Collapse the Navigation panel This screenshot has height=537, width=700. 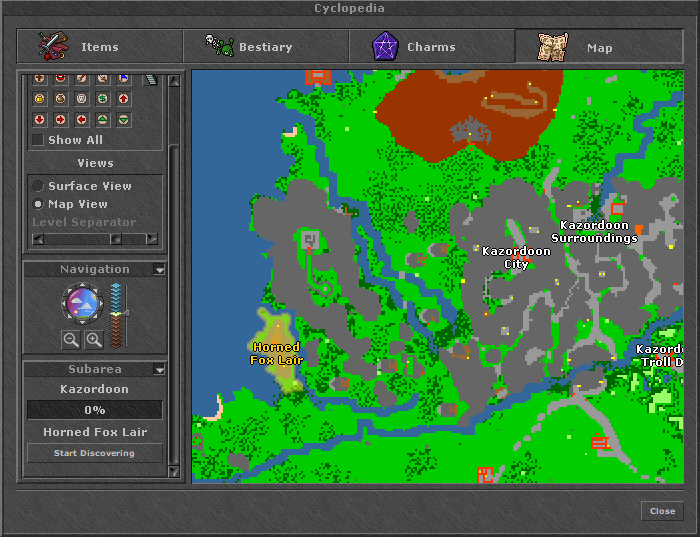(x=159, y=269)
